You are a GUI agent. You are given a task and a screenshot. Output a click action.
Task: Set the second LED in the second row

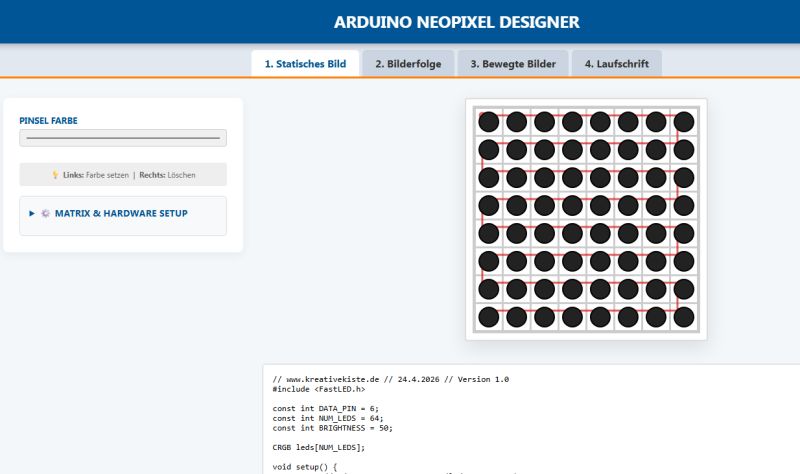click(516, 150)
